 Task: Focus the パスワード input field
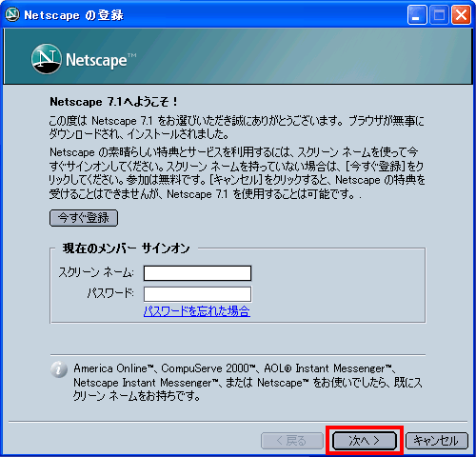pyautogui.click(x=197, y=294)
